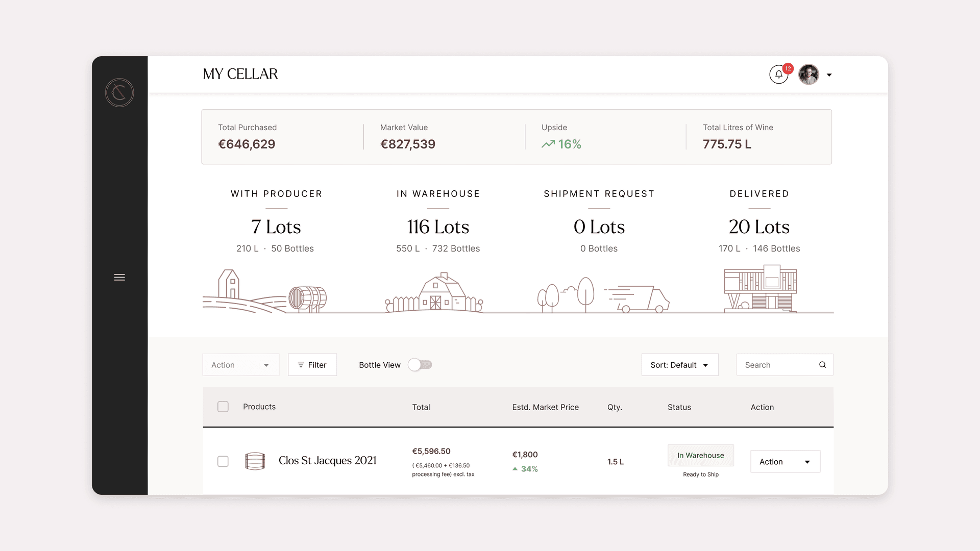Click the user profile avatar
980x551 pixels.
(809, 74)
